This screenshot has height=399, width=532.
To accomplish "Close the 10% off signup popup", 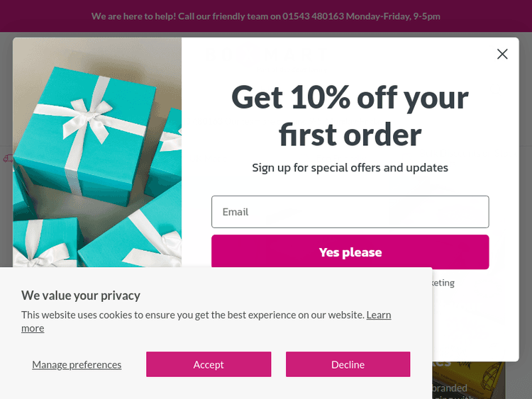I will [x=502, y=54].
